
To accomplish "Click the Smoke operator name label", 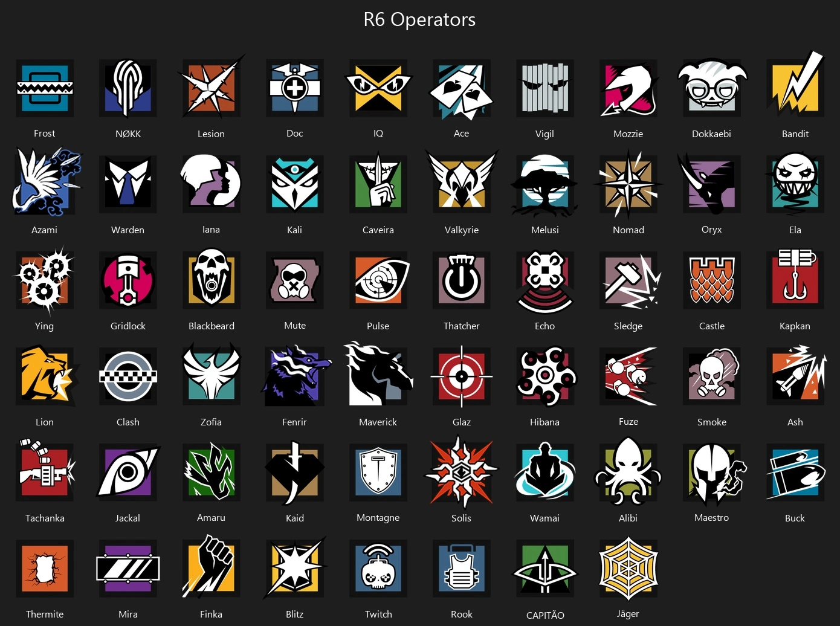I will 712,422.
